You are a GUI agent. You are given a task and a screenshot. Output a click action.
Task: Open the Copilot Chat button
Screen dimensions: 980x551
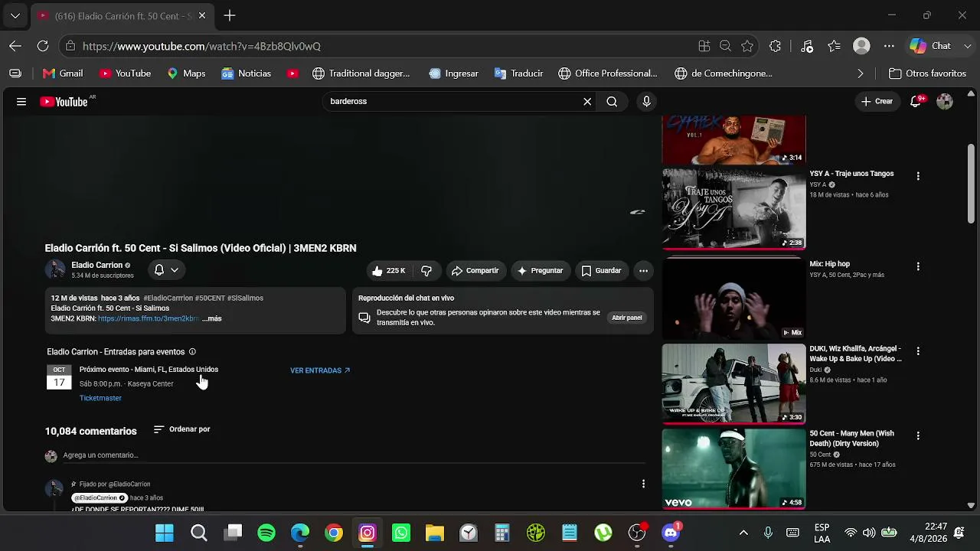pos(930,46)
